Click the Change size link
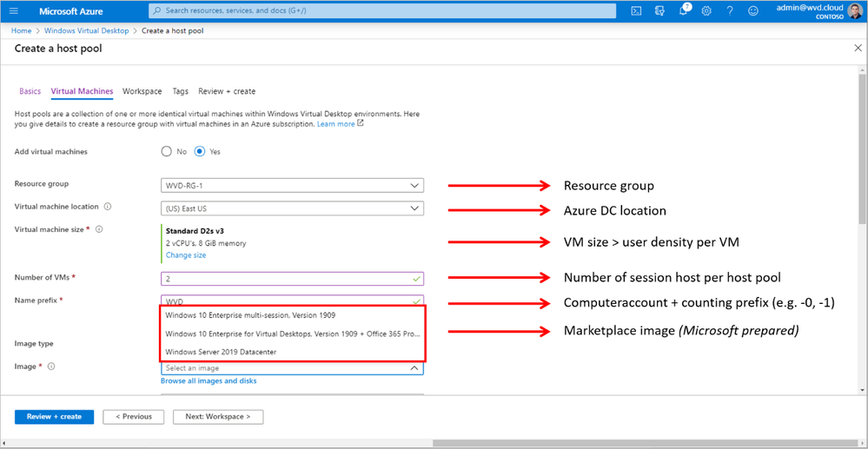Viewport: 868px width, 449px height. point(186,255)
